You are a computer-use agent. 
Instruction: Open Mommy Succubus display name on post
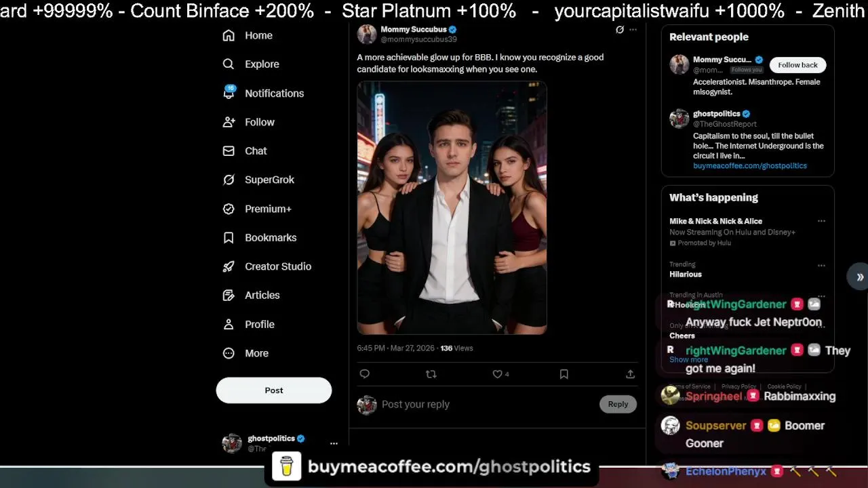tap(413, 29)
